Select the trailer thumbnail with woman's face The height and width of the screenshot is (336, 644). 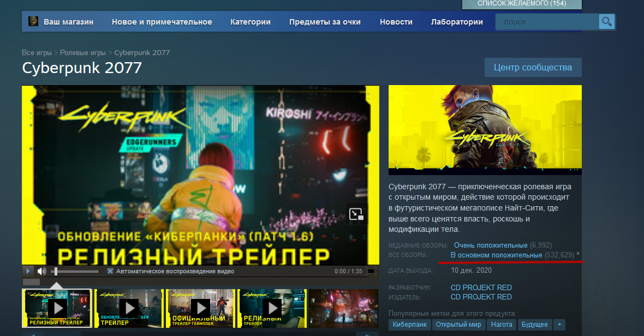click(x=272, y=308)
